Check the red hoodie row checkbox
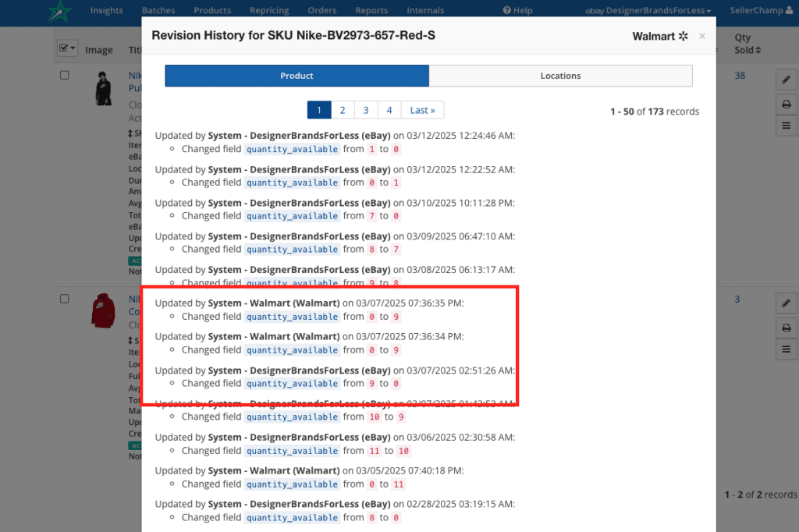This screenshot has height=532, width=799. [64, 299]
